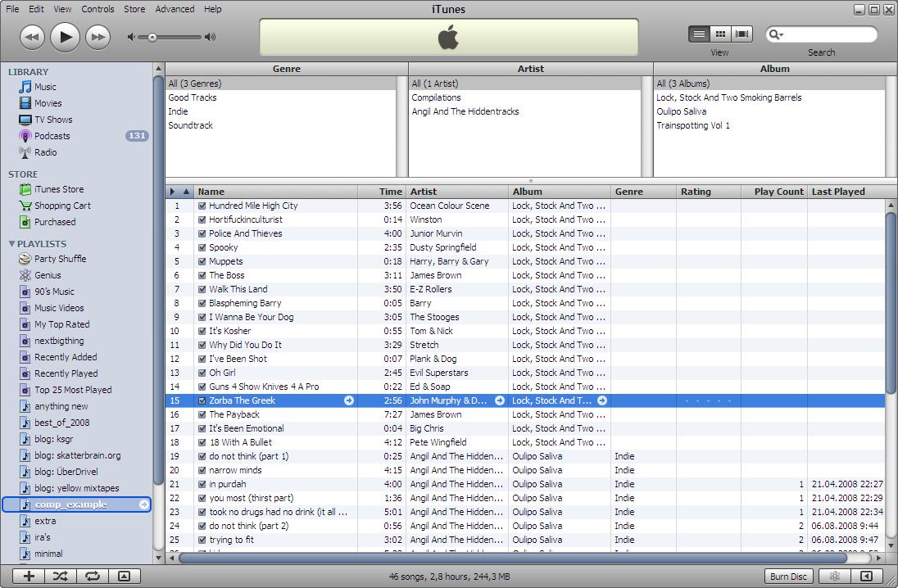
Task: Create a new playlist with plus button
Action: click(x=29, y=577)
